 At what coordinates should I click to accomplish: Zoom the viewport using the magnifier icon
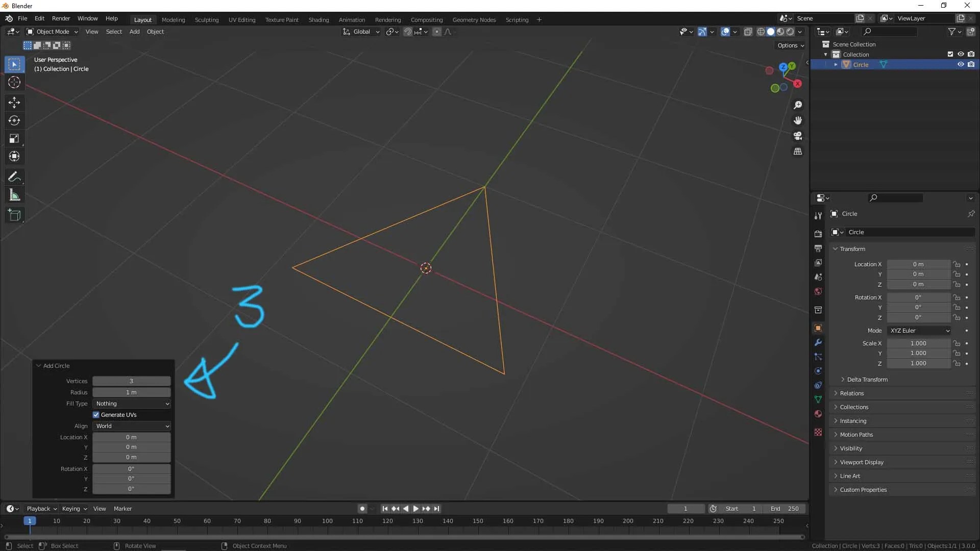point(798,105)
